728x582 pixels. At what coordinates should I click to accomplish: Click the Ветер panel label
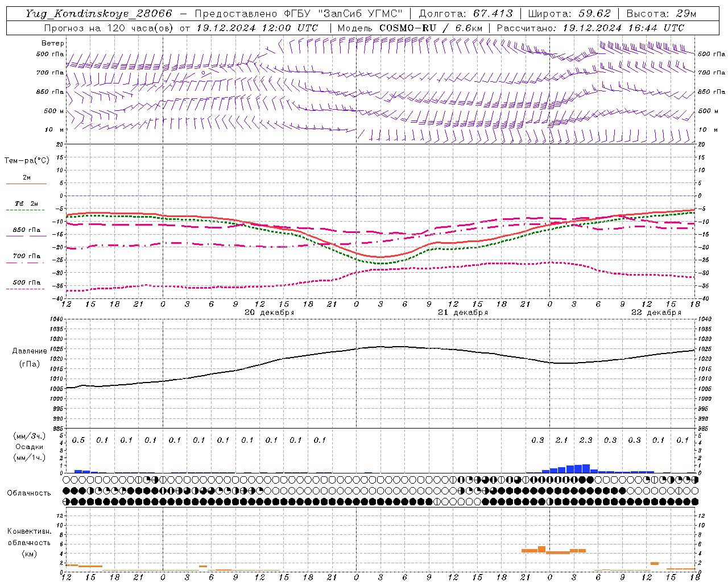pos(53,43)
